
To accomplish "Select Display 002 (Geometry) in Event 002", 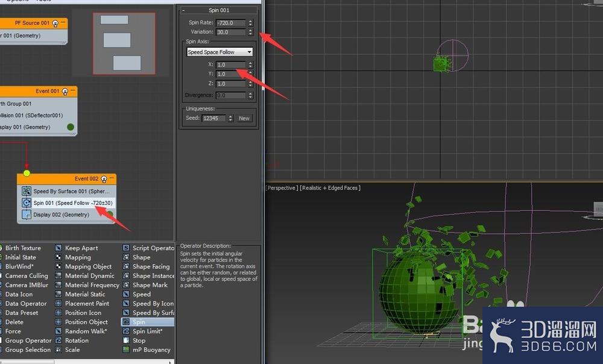I will point(60,214).
